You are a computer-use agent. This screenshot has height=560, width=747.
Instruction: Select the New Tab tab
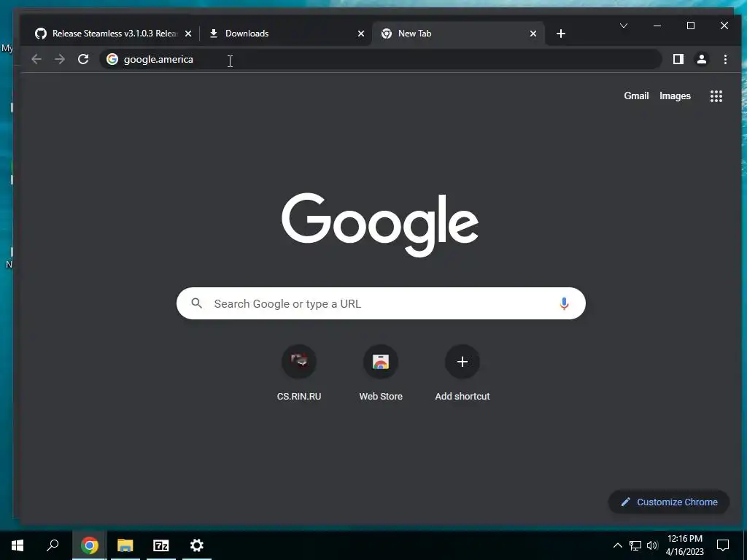tap(457, 34)
